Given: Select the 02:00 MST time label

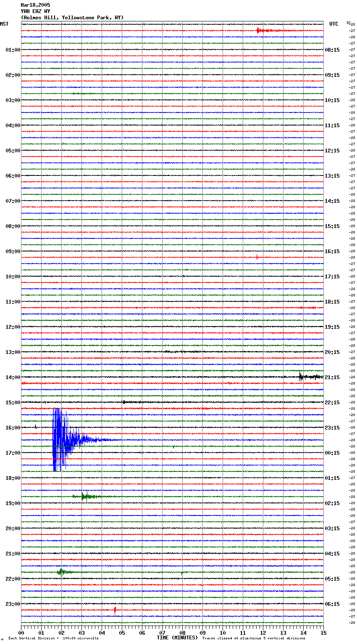Looking at the screenshot, I should coord(13,75).
